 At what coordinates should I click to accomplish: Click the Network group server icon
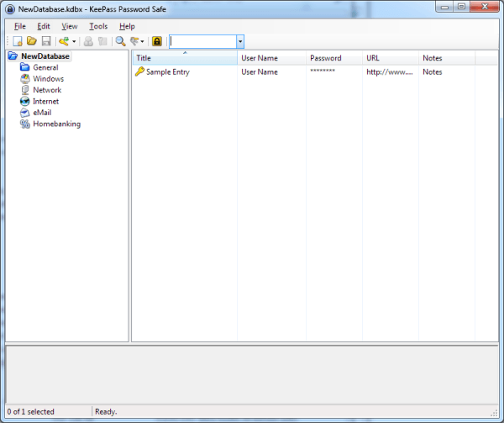point(24,90)
